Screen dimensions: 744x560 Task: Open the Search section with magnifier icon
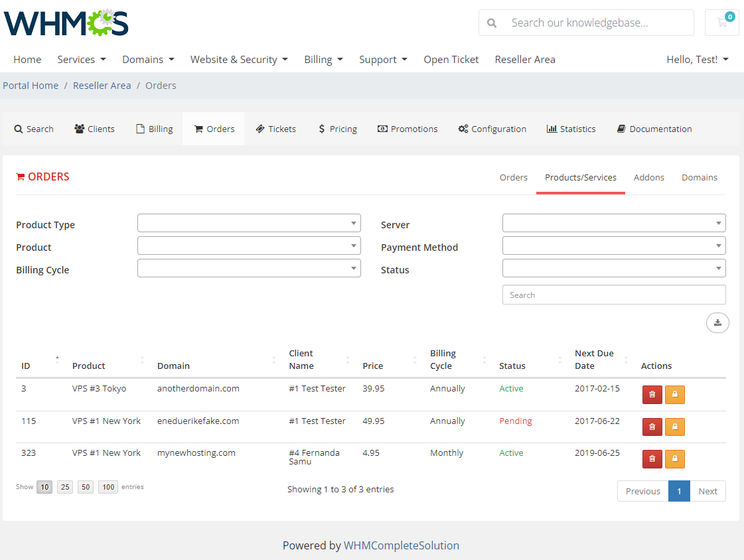coord(34,129)
